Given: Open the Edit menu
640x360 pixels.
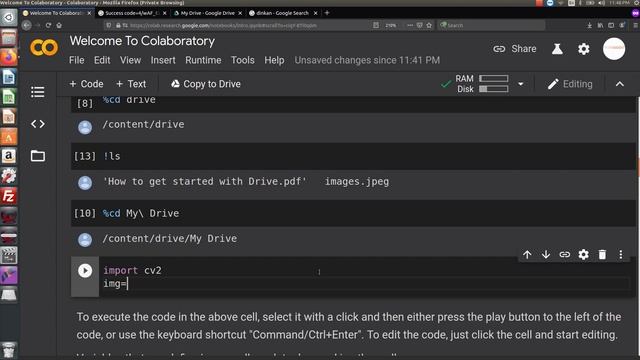Looking at the screenshot, I should pyautogui.click(x=102, y=60).
